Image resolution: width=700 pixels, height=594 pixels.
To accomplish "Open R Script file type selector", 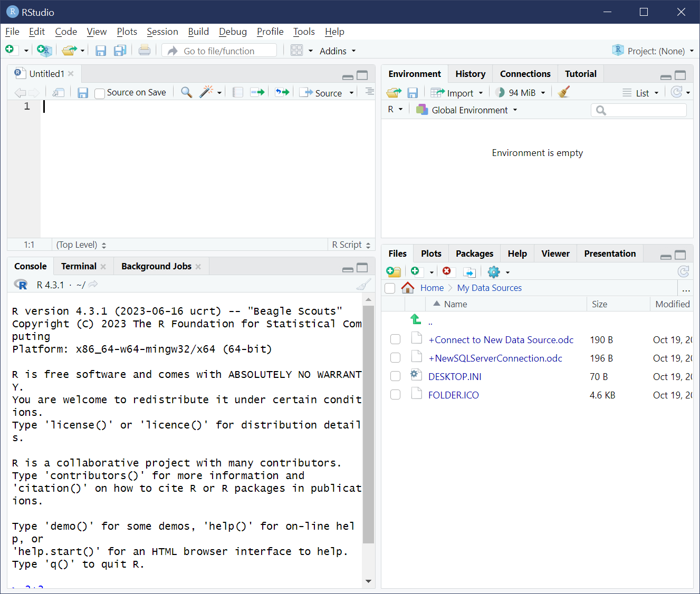I will pos(351,245).
